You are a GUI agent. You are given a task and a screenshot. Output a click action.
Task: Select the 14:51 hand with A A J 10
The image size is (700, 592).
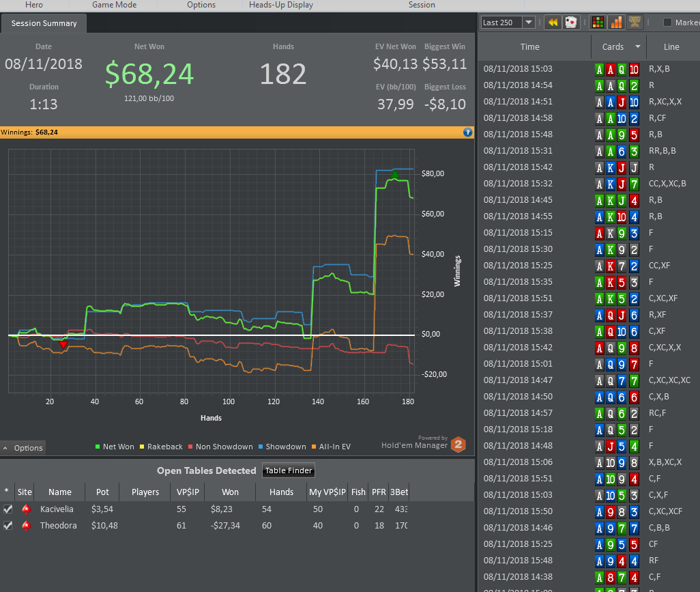pos(589,102)
